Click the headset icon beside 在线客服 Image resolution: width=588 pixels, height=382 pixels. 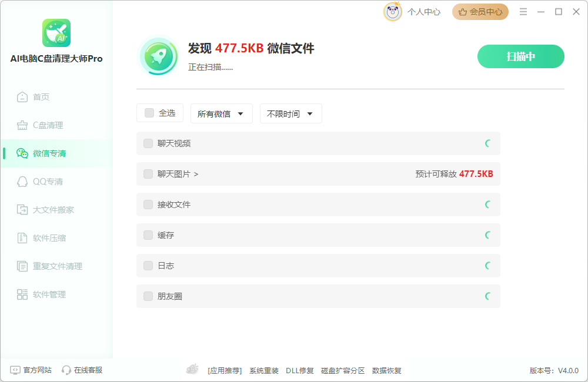pyautogui.click(x=66, y=370)
